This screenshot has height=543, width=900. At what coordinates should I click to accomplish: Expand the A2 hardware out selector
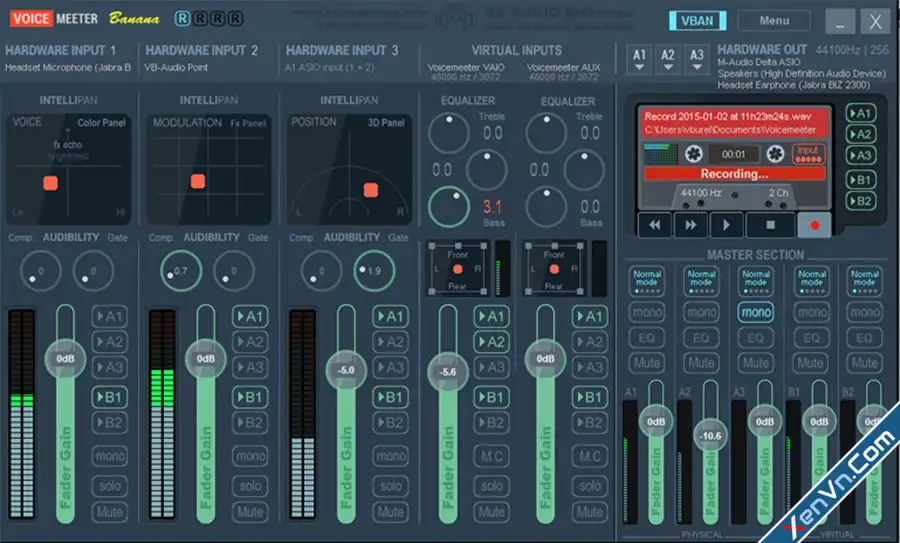[x=668, y=60]
